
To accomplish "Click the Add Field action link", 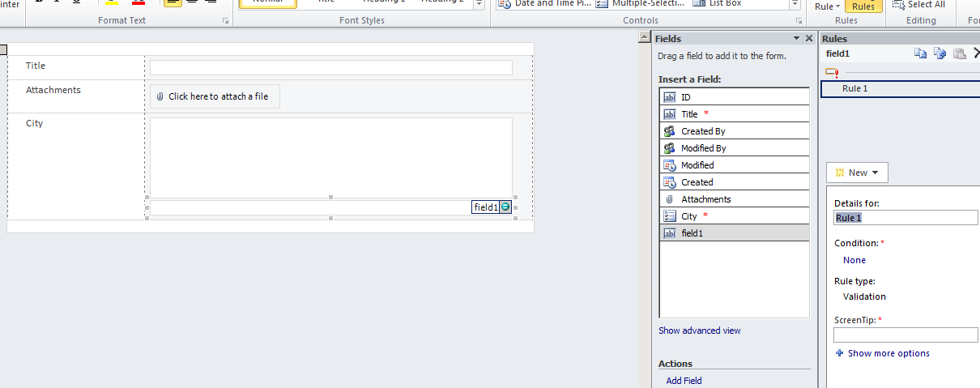I will [684, 381].
